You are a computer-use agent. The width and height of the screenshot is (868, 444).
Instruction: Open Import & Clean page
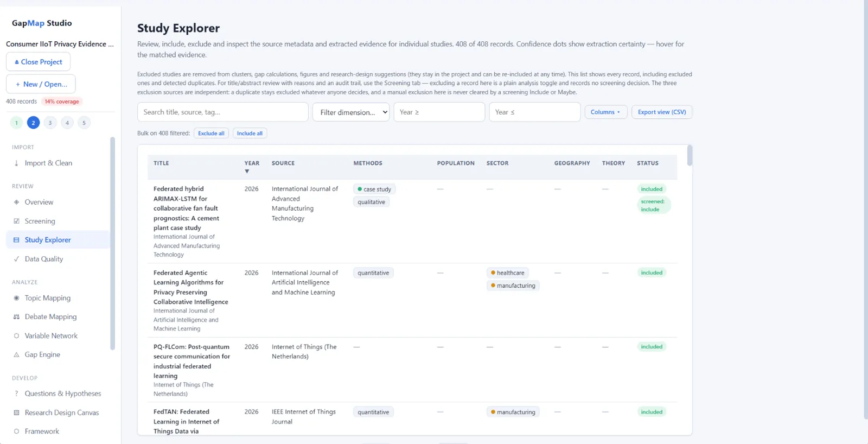click(x=58, y=163)
